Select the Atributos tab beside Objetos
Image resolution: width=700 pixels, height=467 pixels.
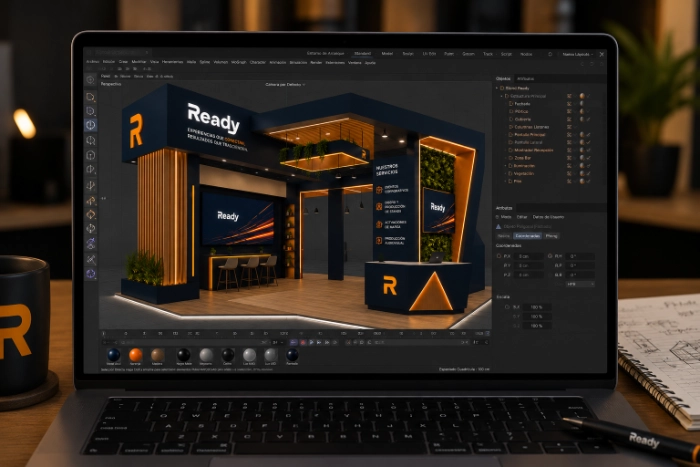[525, 79]
